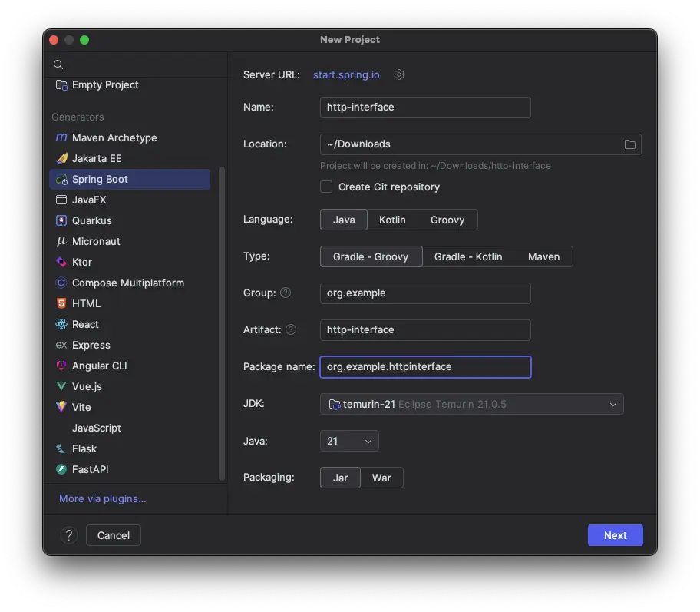The width and height of the screenshot is (700, 612).
Task: Select Jar packaging
Action: [340, 478]
